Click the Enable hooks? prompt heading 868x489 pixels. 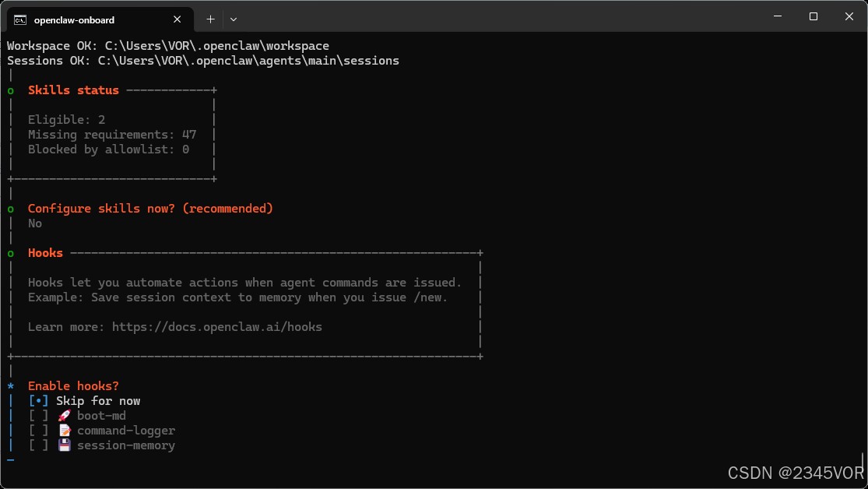(73, 386)
